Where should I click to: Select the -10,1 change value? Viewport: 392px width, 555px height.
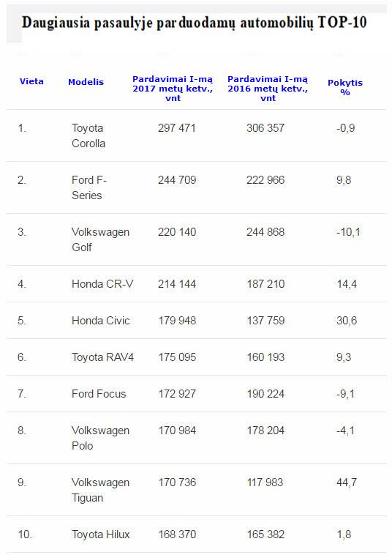348,232
